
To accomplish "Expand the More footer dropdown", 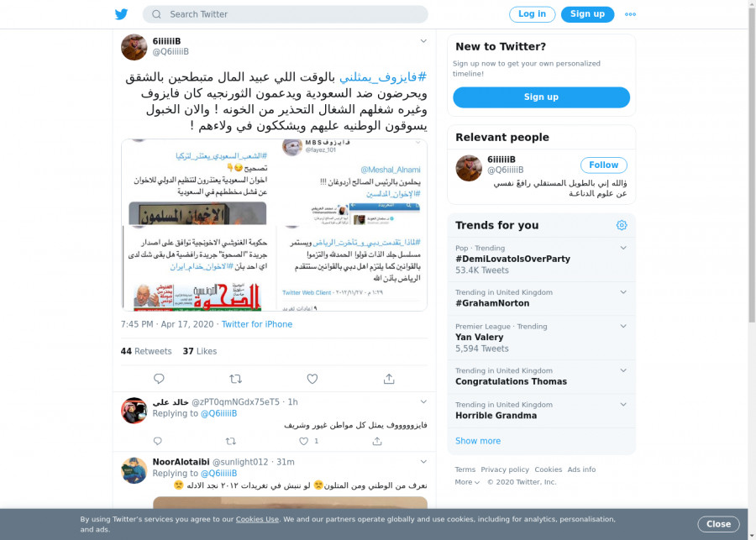I will tap(467, 482).
